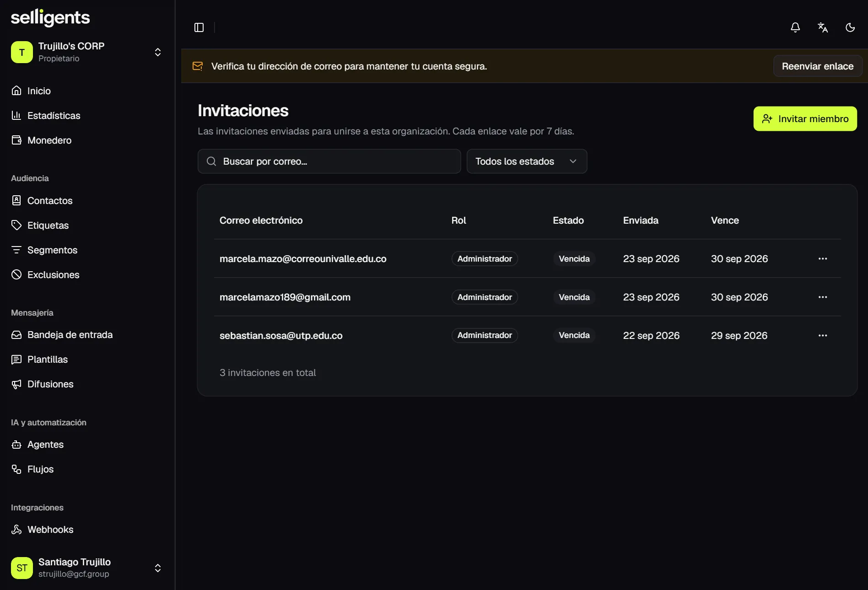This screenshot has height=590, width=868.
Task: Click the Flujos workflow icon
Action: 16,469
